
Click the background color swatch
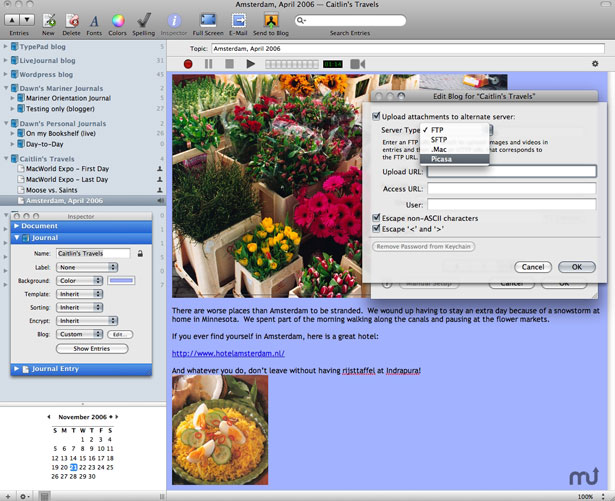click(121, 281)
